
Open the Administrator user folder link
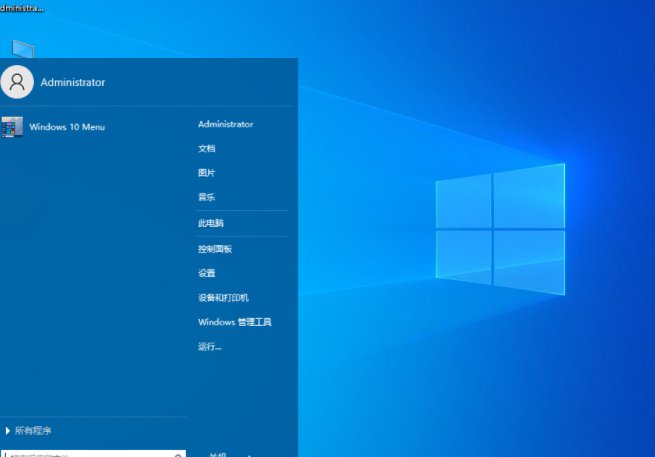tap(226, 124)
